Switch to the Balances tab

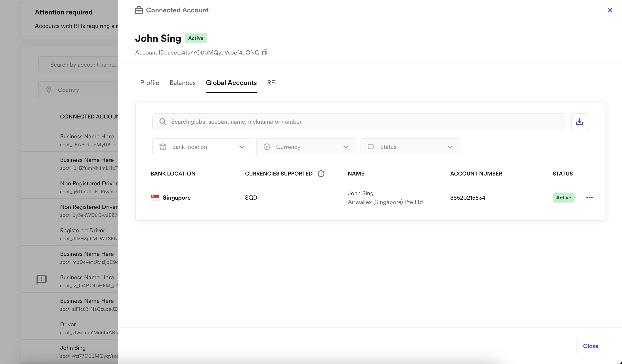coord(182,83)
